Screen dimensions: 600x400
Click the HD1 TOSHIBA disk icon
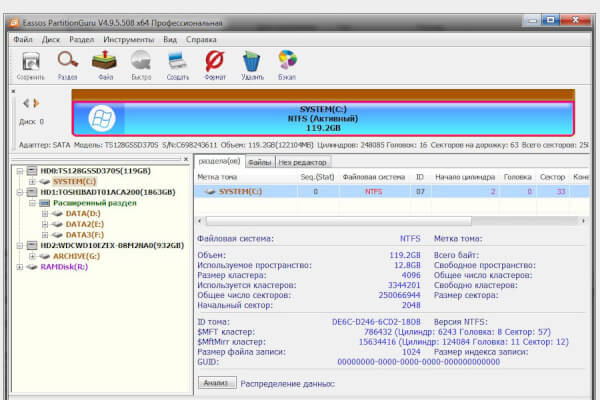(32, 192)
